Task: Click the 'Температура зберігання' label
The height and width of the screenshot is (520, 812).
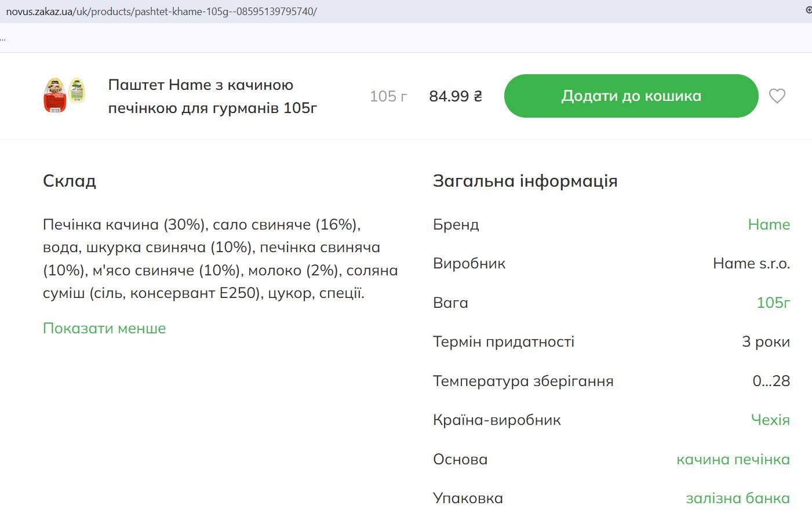Action: [x=523, y=381]
